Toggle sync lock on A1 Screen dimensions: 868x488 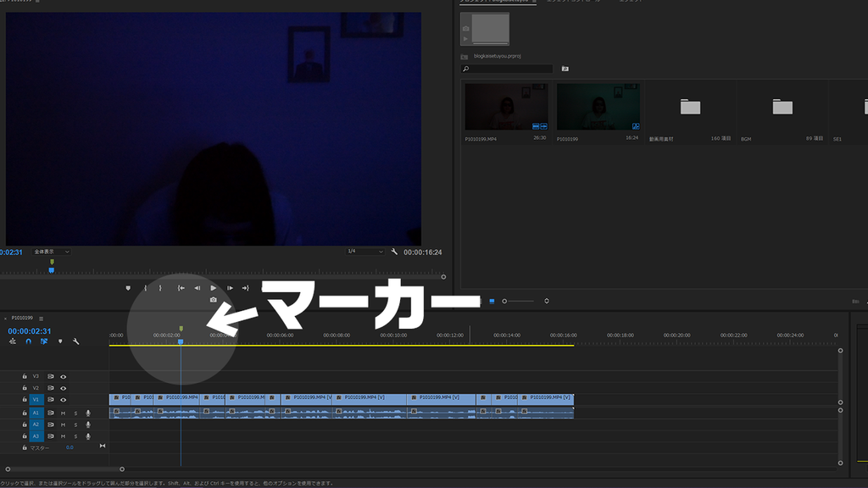(x=50, y=413)
